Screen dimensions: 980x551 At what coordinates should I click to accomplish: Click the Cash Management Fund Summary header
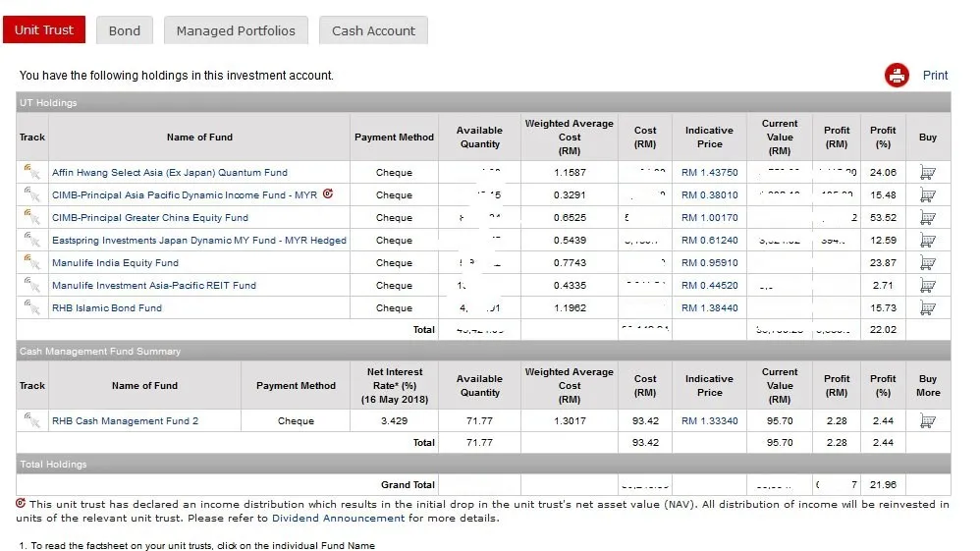[483, 351]
